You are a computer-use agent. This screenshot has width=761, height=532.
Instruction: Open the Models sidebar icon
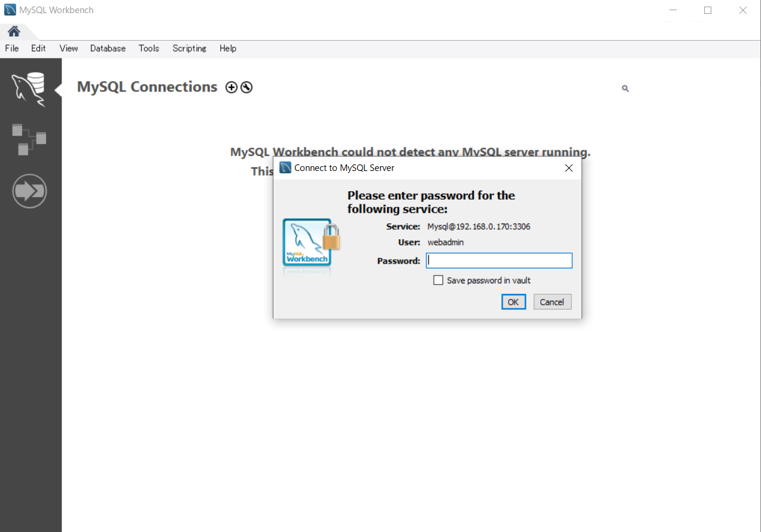(29, 139)
